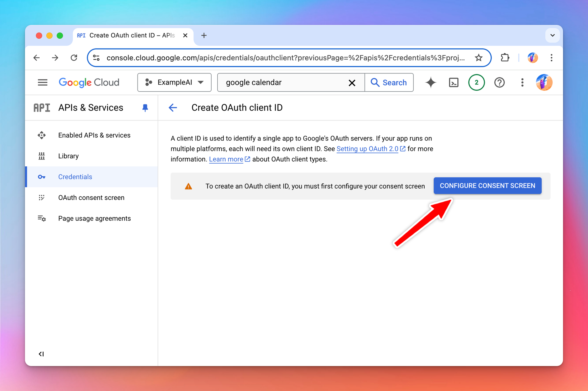
Task: Click the blue back arrow beside Create OAuth client ID
Action: [173, 108]
